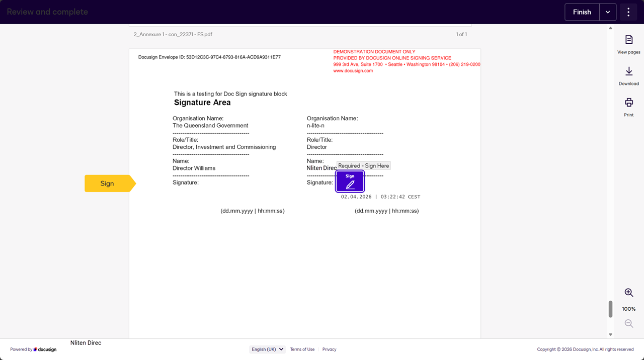Click the 100% zoom level indicator
This screenshot has width=644, height=360.
click(628, 309)
